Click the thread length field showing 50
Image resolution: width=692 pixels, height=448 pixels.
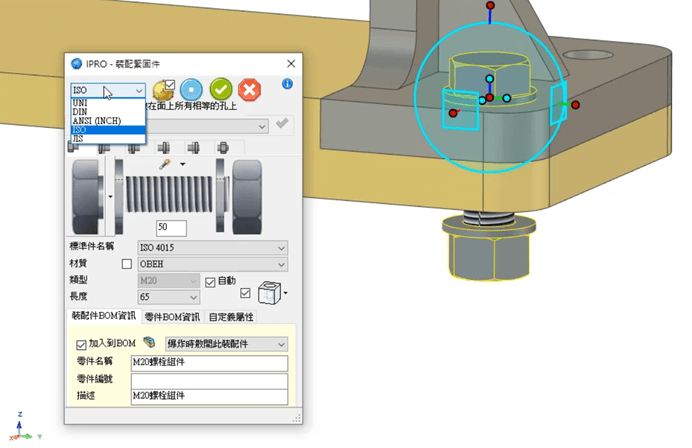tap(171, 227)
